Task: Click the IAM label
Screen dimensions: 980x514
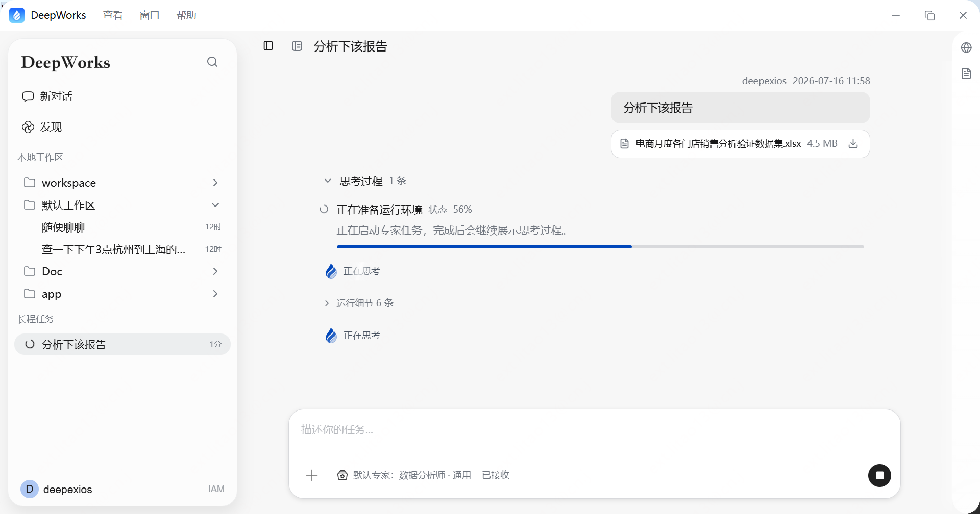Action: 216,489
